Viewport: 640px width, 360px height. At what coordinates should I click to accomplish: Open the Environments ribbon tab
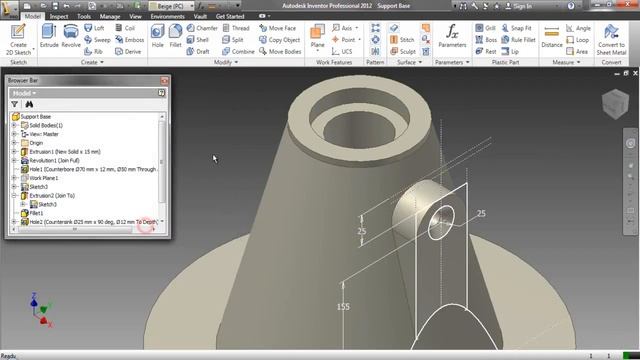coord(167,16)
